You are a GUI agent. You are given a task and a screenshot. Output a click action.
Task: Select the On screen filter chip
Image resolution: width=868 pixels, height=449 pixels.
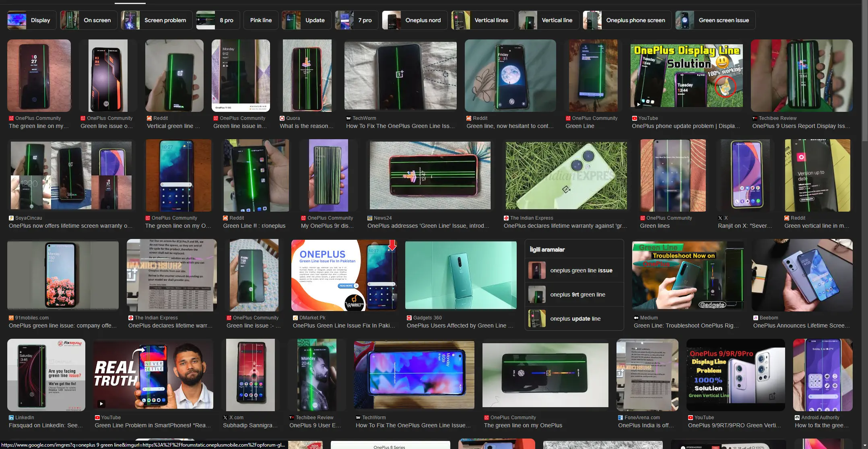pos(89,20)
